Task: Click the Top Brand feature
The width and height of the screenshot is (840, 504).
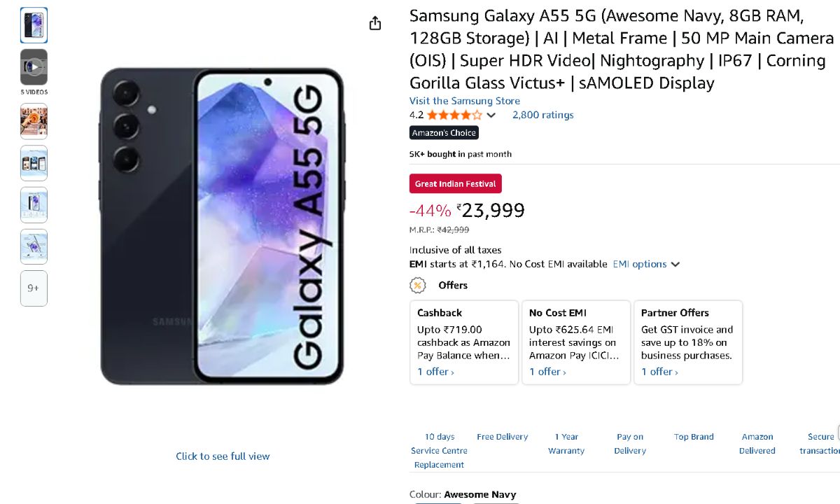Action: [694, 437]
